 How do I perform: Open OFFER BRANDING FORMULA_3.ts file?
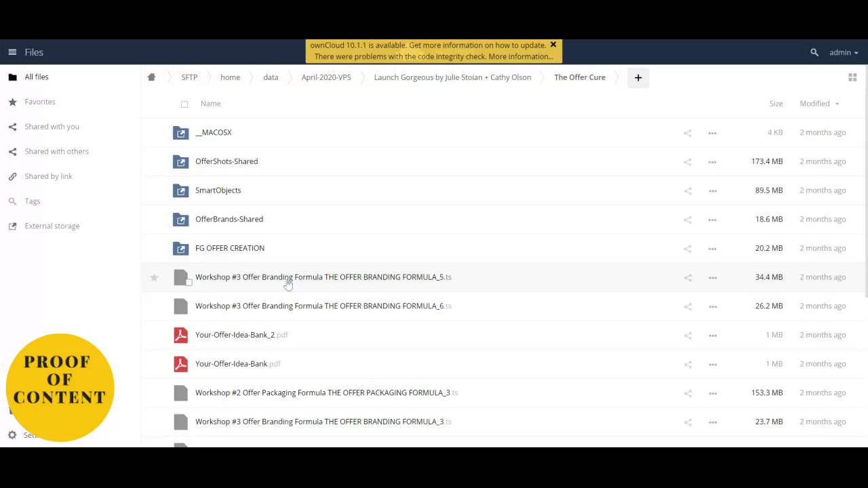(x=323, y=422)
